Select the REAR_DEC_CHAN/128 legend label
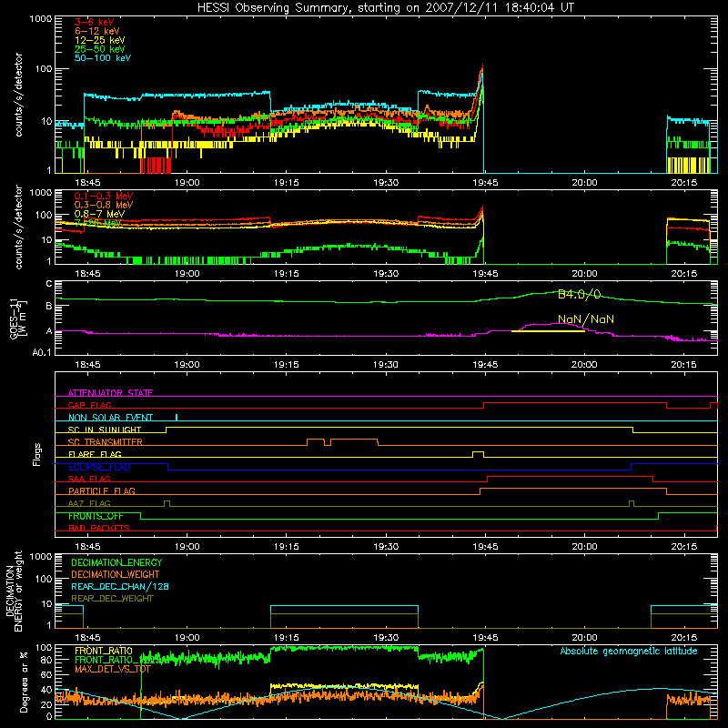 coord(120,587)
